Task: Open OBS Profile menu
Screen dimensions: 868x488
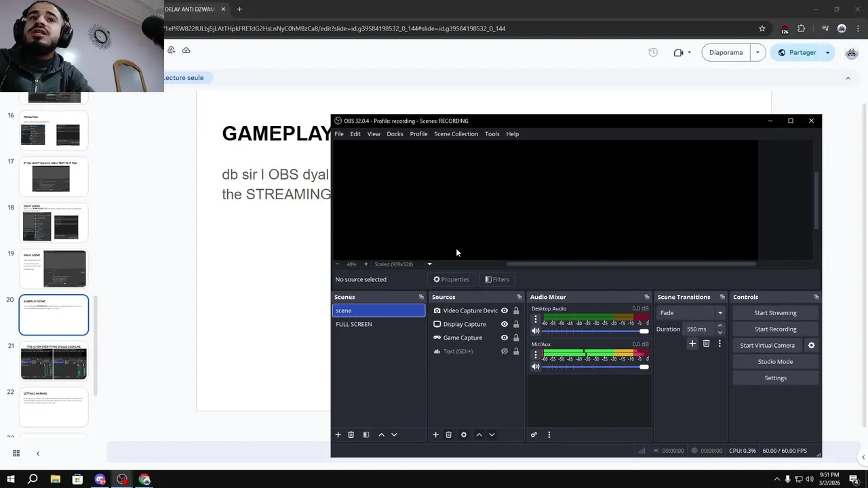Action: point(418,134)
